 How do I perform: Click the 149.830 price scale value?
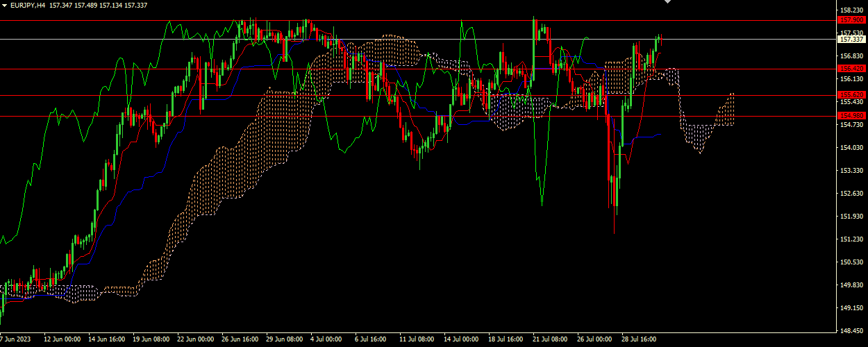[x=851, y=285]
